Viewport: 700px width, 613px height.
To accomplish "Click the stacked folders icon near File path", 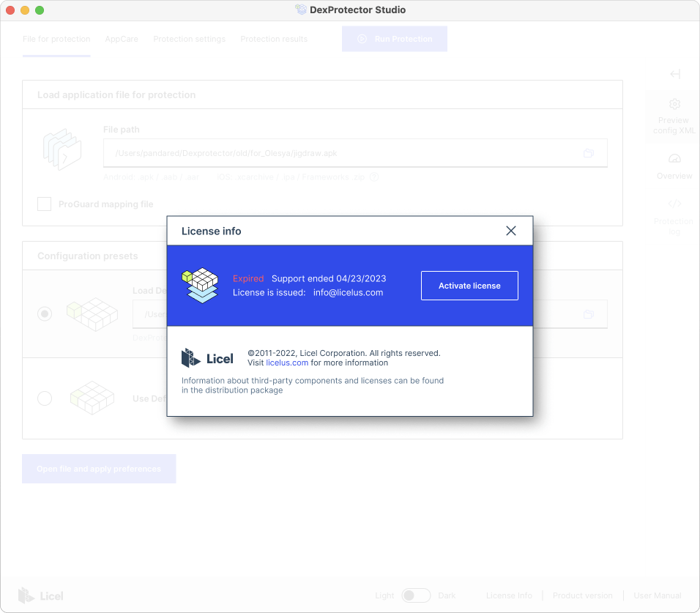I will [62, 149].
